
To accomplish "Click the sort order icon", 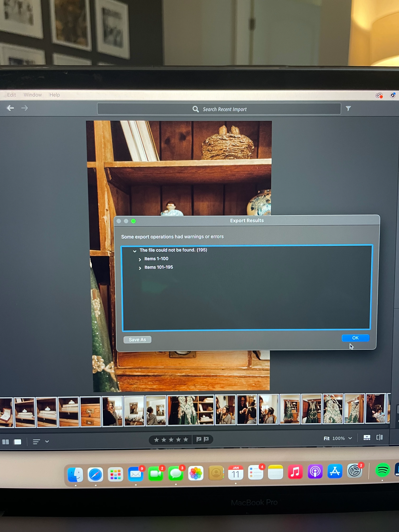I will coord(37,442).
